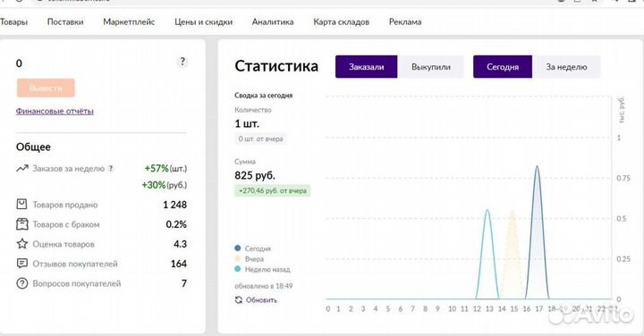Click the 1 248 sold goods value
The width and height of the screenshot is (644, 336).
point(175,205)
